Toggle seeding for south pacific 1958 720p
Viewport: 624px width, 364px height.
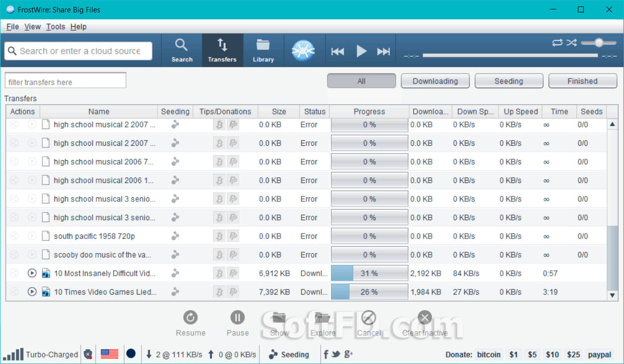(x=175, y=236)
